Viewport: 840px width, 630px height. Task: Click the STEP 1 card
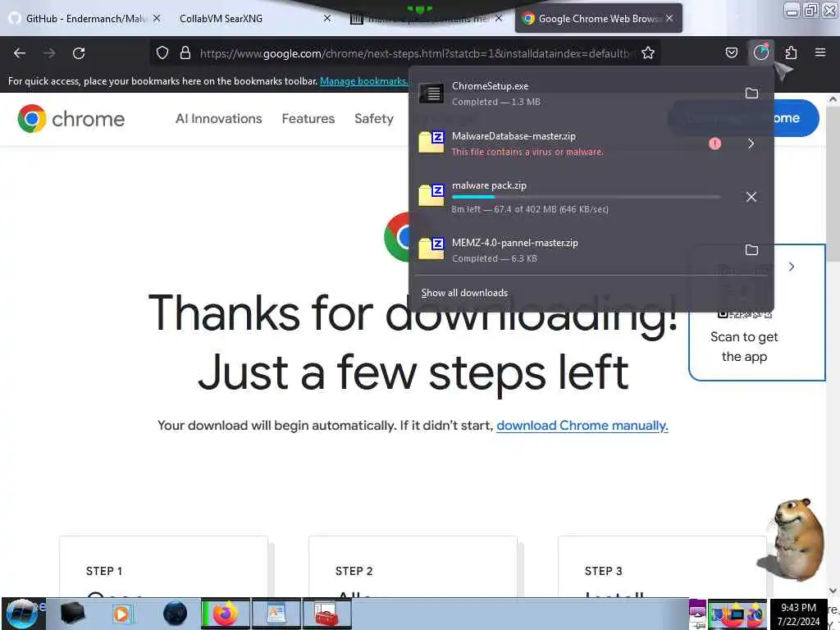(163, 567)
